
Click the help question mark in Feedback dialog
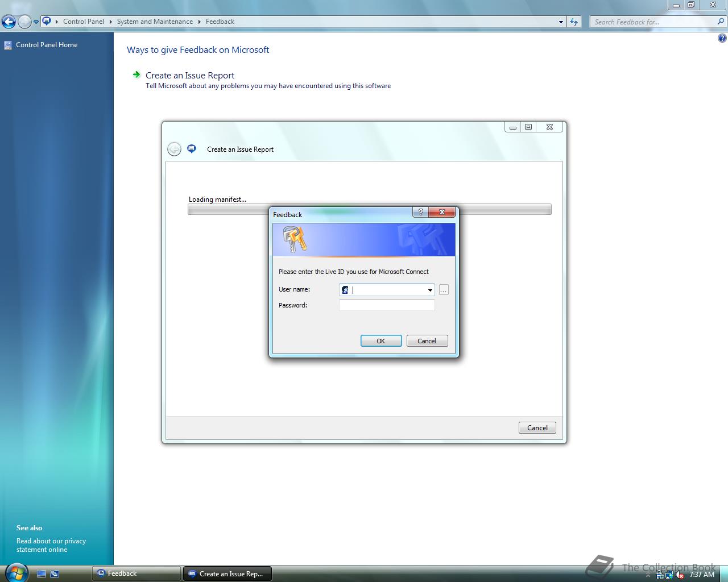tap(420, 212)
